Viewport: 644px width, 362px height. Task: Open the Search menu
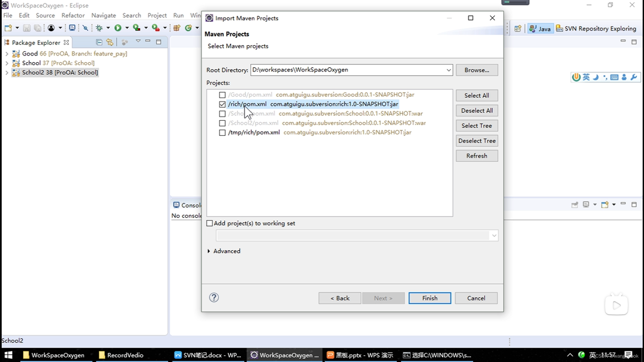pyautogui.click(x=132, y=15)
